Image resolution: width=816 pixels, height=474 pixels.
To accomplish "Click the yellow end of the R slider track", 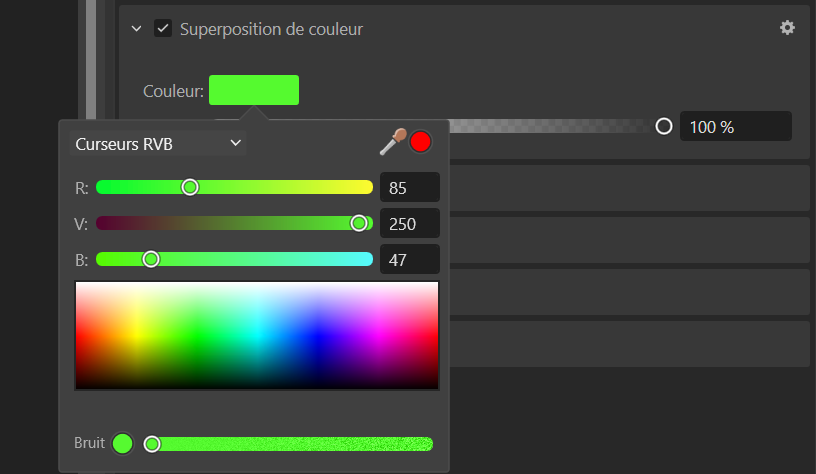I will 364,187.
